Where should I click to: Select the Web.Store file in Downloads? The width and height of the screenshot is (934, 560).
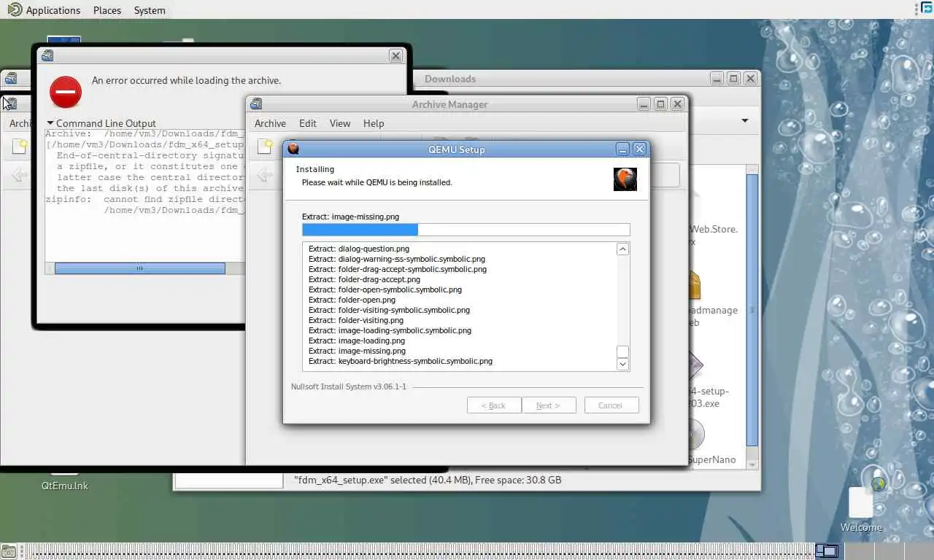(714, 235)
